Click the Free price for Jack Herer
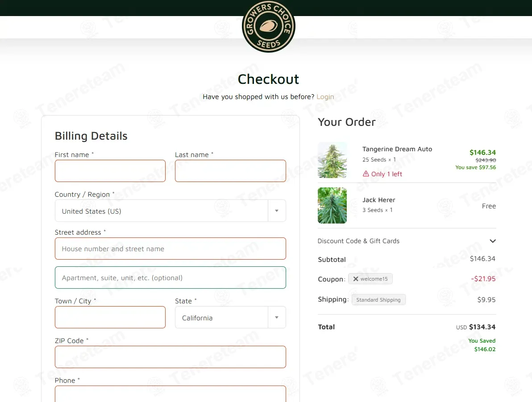 (x=489, y=206)
